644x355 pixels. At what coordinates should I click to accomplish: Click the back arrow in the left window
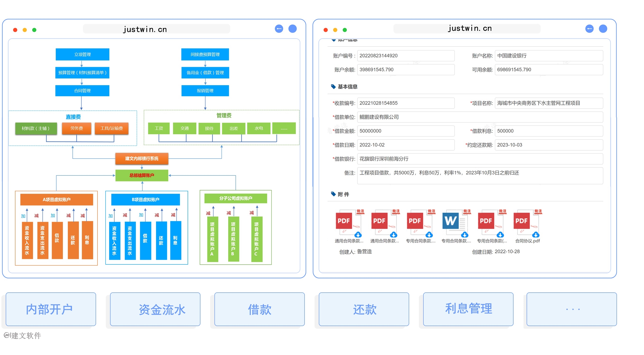(279, 29)
